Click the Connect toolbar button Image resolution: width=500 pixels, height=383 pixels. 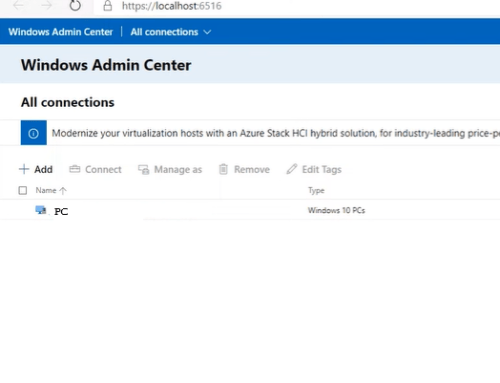tap(95, 169)
